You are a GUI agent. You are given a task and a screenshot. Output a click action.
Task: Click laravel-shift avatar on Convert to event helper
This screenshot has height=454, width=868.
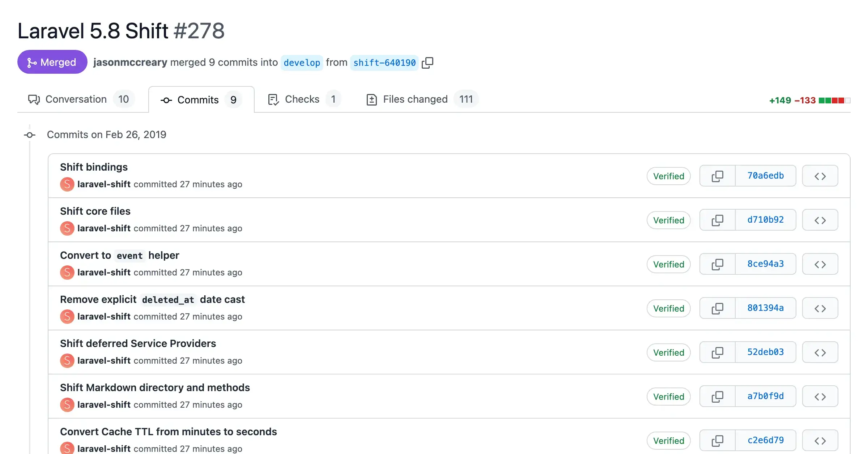(x=67, y=273)
